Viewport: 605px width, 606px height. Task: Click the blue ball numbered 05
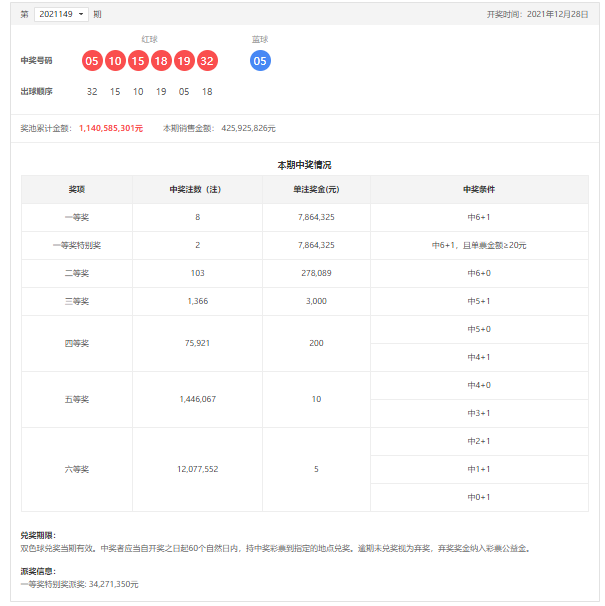point(260,61)
